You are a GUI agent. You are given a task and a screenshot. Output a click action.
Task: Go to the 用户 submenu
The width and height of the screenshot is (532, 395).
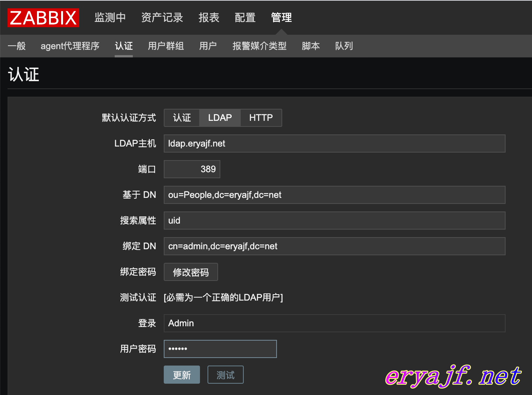tap(208, 46)
